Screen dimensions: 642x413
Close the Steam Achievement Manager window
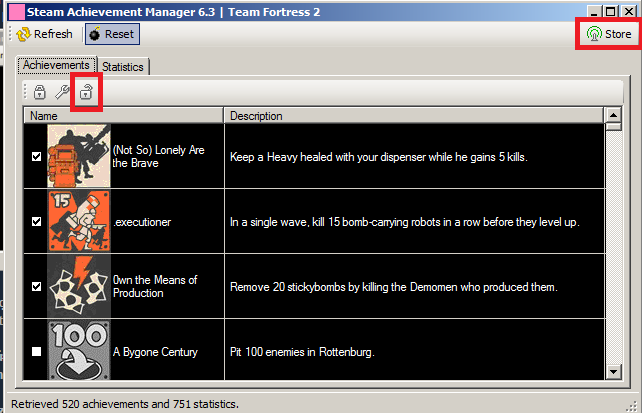pyautogui.click(x=628, y=11)
